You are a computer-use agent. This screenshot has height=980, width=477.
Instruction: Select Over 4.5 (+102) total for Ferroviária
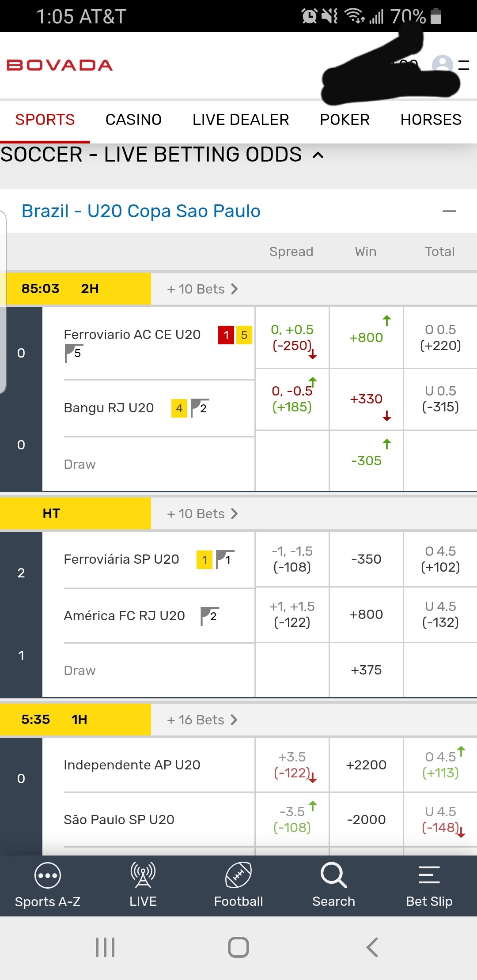pos(440,559)
